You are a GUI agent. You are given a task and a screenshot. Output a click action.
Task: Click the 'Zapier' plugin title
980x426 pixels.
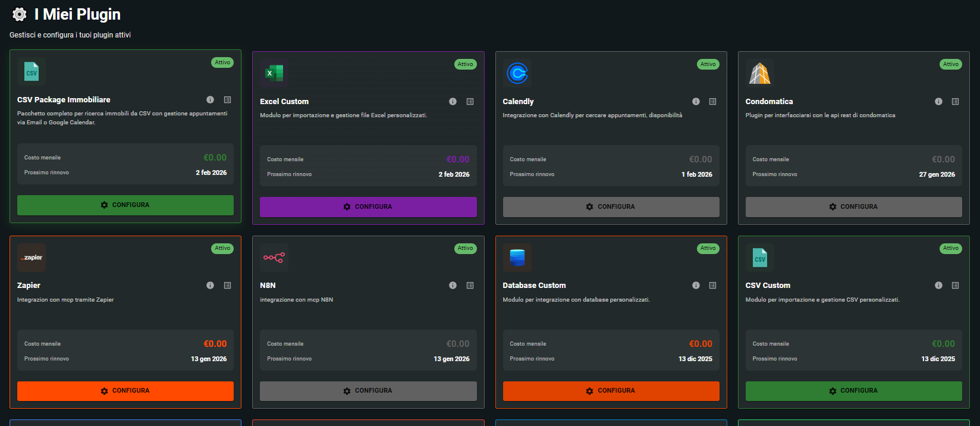[x=29, y=286]
